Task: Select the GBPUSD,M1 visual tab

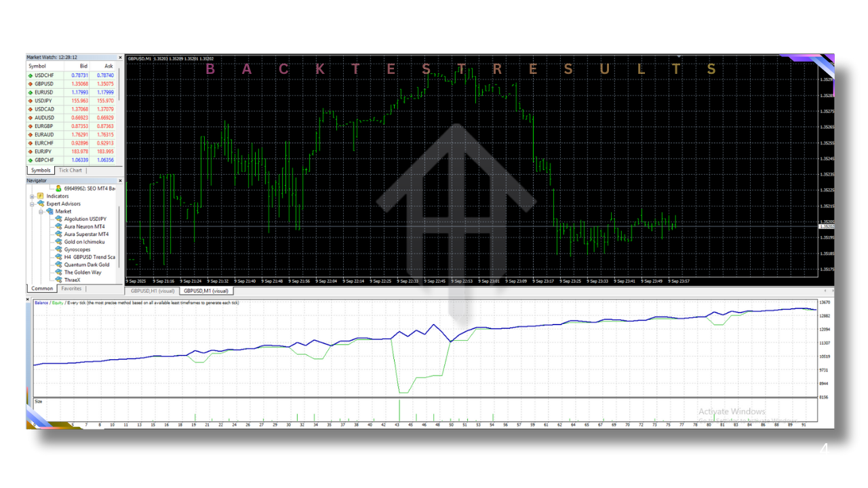Action: (205, 290)
